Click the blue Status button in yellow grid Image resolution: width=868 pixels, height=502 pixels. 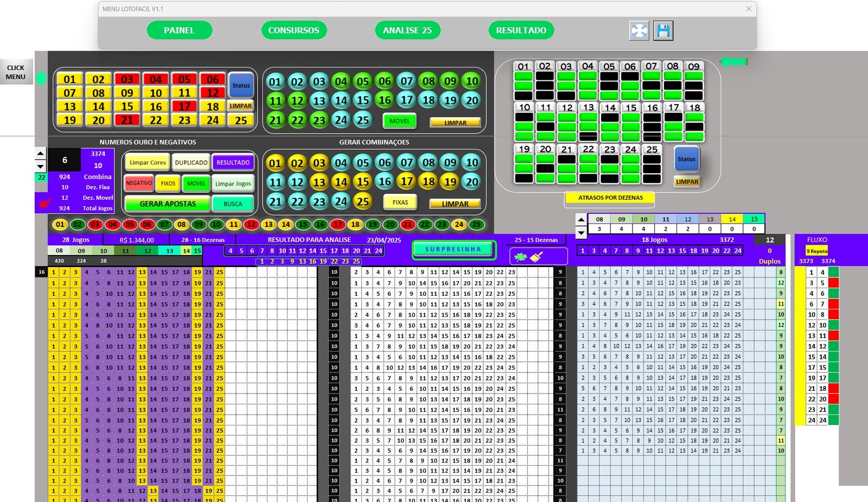coord(241,85)
